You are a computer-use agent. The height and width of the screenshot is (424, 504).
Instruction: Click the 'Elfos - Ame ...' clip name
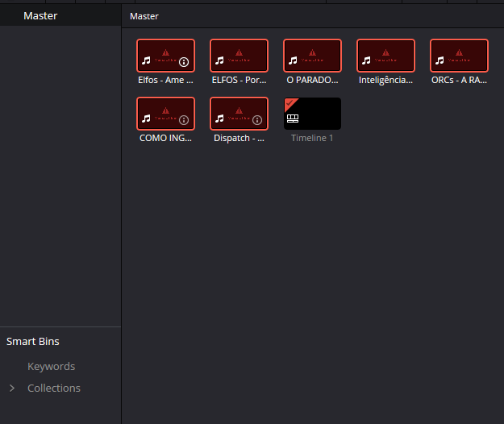[x=165, y=80]
